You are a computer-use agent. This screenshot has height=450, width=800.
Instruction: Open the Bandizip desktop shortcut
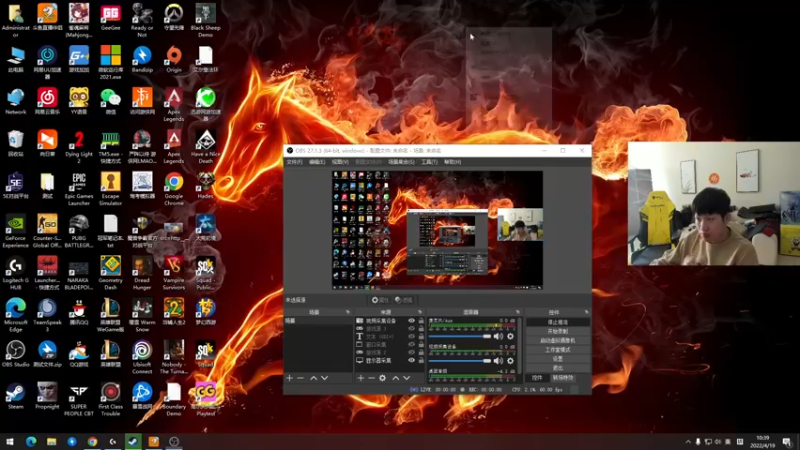142,59
